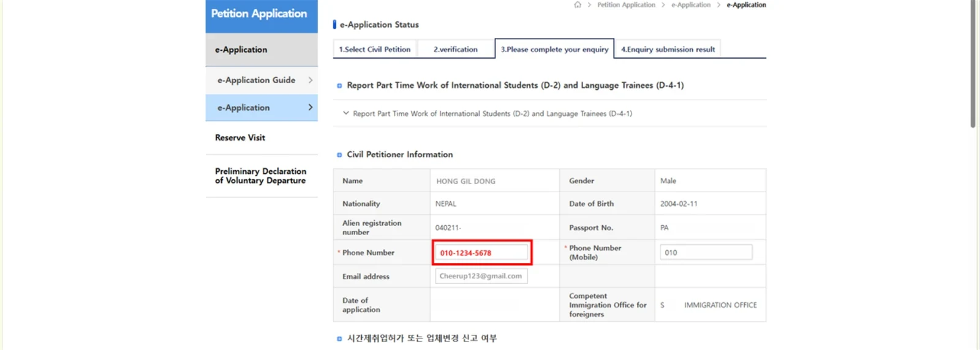Click the 'IMMIGRATION OFFICE' value
Screen dimensions: 980x350
[x=720, y=305]
